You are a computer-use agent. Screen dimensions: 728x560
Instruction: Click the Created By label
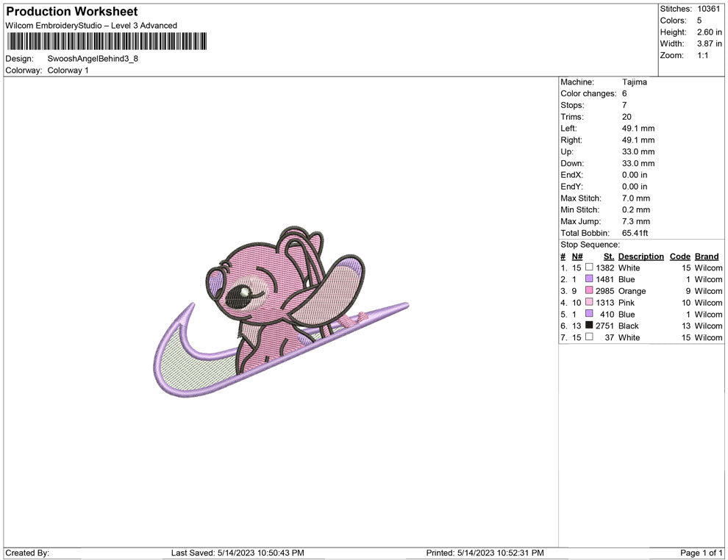pyautogui.click(x=27, y=553)
